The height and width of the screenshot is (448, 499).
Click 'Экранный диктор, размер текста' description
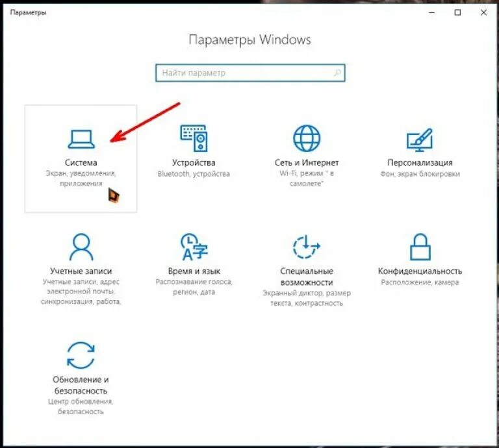click(x=307, y=298)
